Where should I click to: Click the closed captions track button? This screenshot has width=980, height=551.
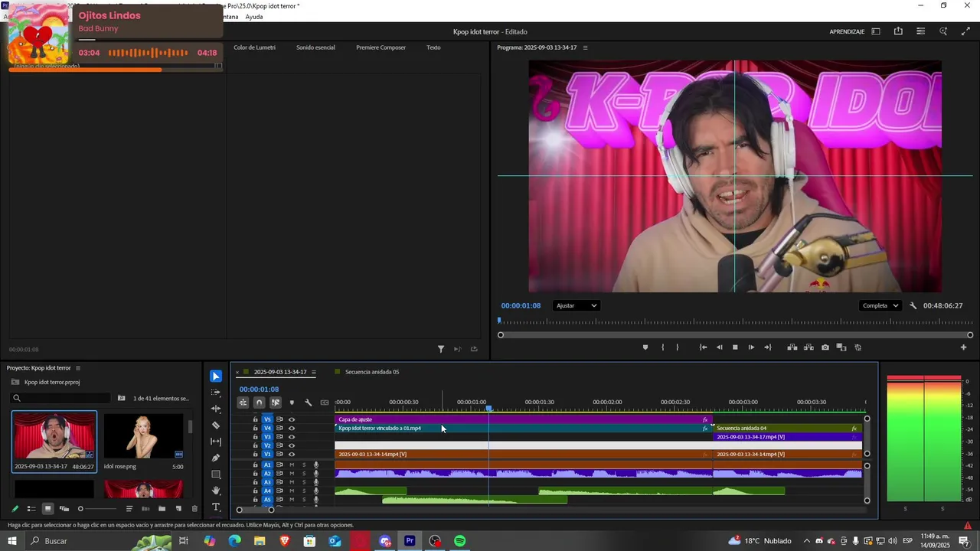(325, 403)
